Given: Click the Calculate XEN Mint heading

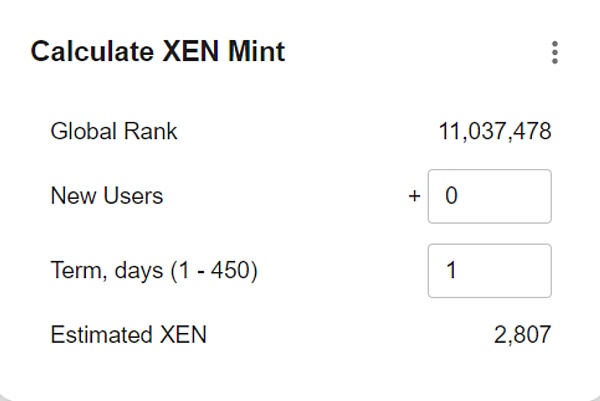Looking at the screenshot, I should pos(158,52).
